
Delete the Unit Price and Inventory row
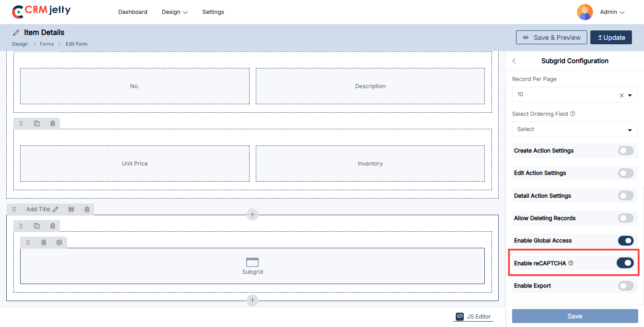click(52, 123)
